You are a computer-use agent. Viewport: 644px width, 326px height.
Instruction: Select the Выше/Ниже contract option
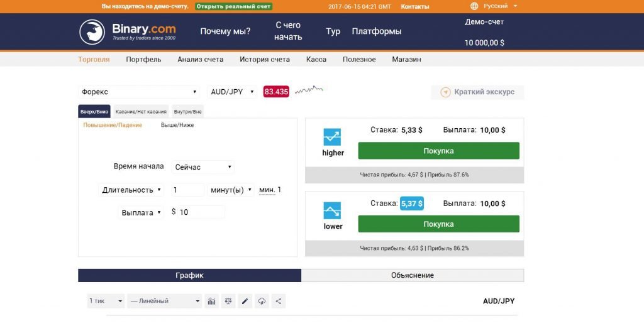click(177, 125)
